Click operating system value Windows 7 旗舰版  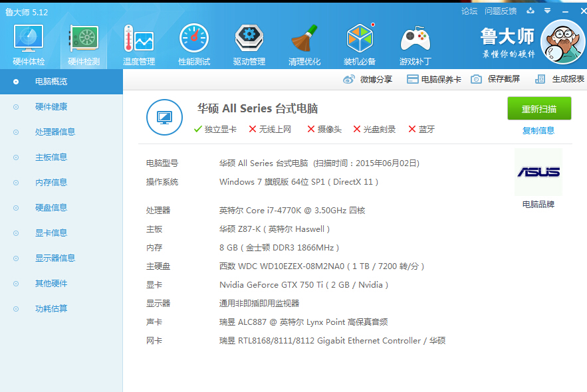point(298,182)
